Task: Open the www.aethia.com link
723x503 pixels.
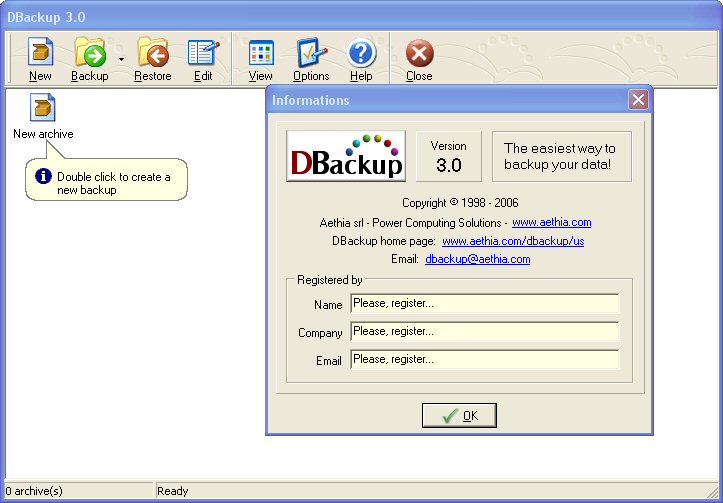Action: coord(551,222)
